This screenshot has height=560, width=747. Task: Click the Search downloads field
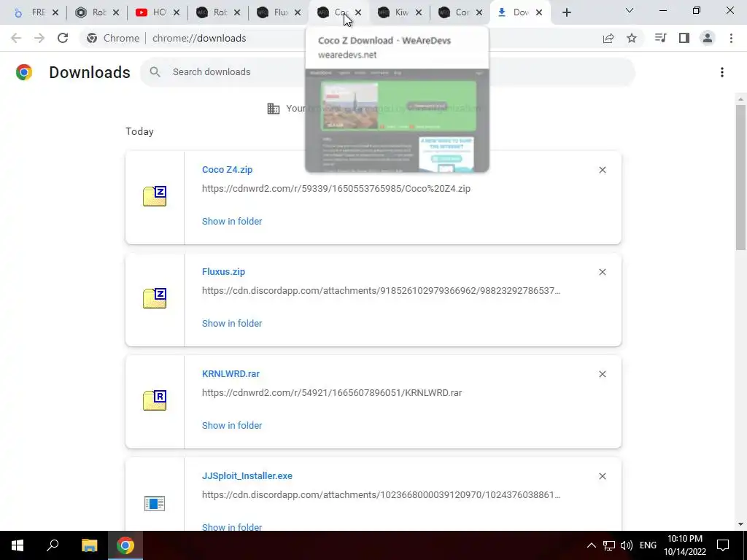tap(387, 72)
